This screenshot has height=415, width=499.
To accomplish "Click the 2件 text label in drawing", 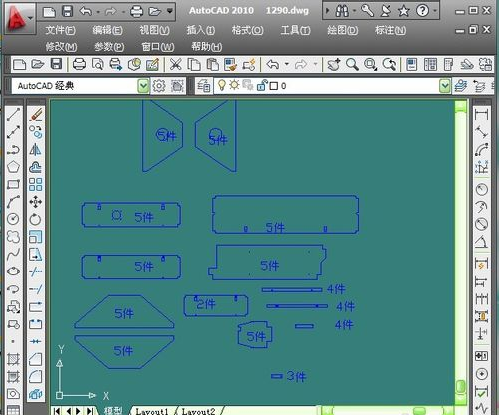I will [x=206, y=304].
